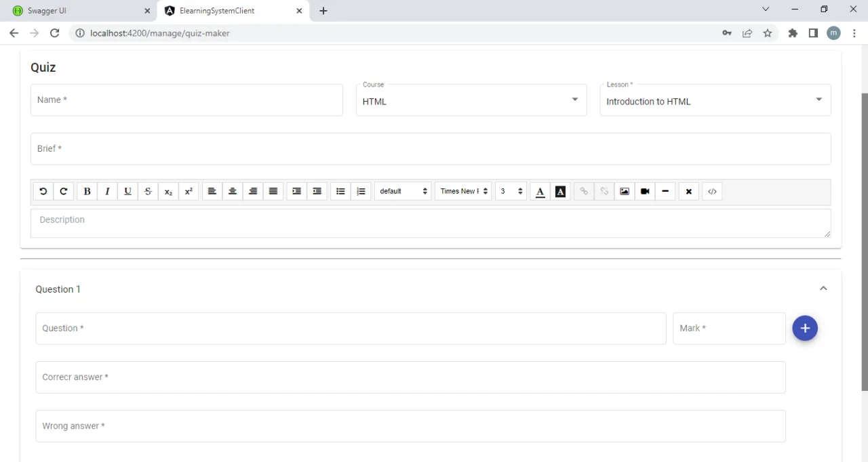Click the editor Redo icon
This screenshot has height=462, width=868.
[64, 192]
